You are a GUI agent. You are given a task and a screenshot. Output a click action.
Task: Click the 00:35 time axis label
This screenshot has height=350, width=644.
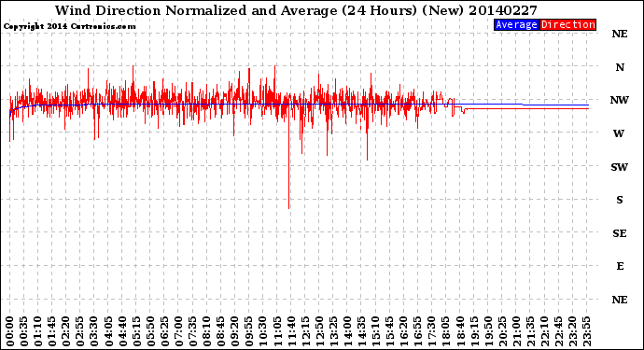pos(24,331)
